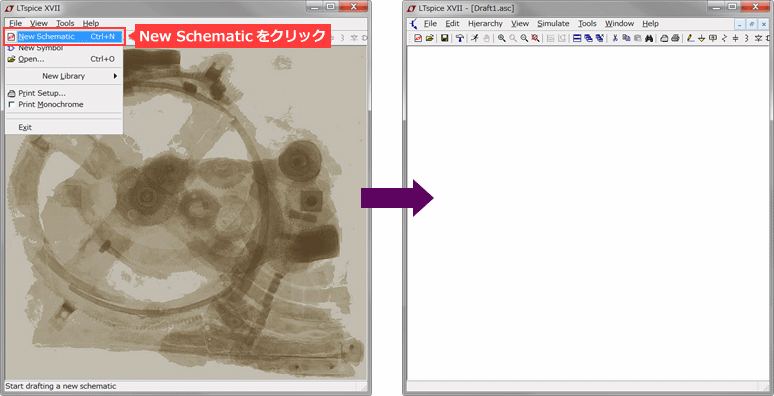The height and width of the screenshot is (396, 774).
Task: Expand the New Library submenu
Action: pos(64,76)
